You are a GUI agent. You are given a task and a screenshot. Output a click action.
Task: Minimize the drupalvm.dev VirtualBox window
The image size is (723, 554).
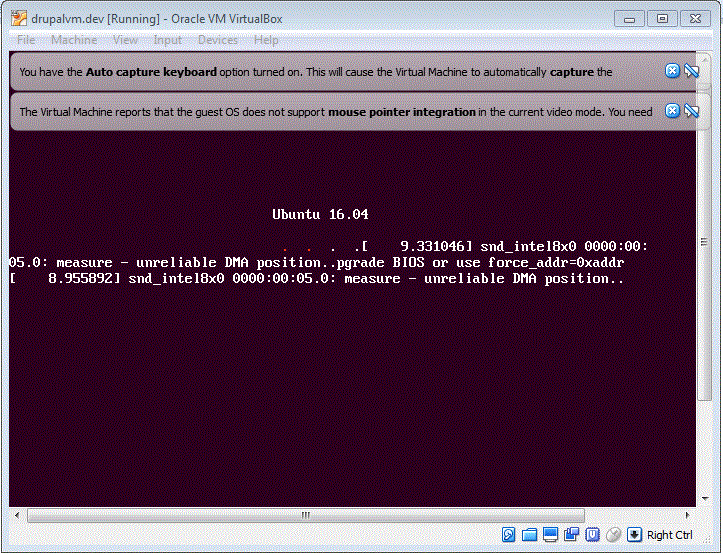(629, 19)
